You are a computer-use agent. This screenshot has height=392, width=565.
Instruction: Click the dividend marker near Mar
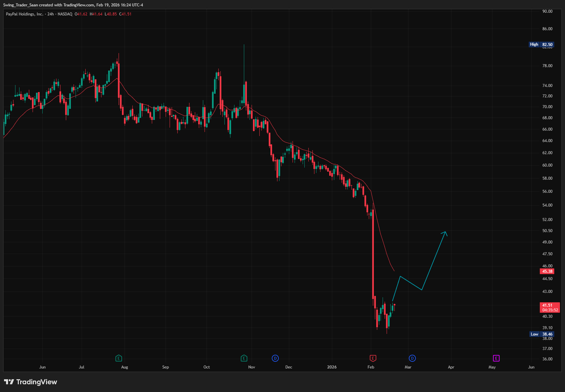(x=412, y=358)
